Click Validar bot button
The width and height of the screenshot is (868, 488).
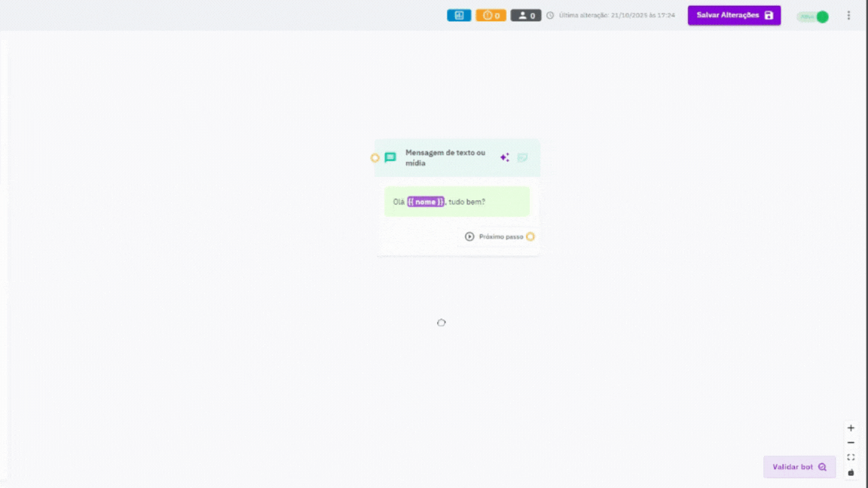tap(799, 467)
